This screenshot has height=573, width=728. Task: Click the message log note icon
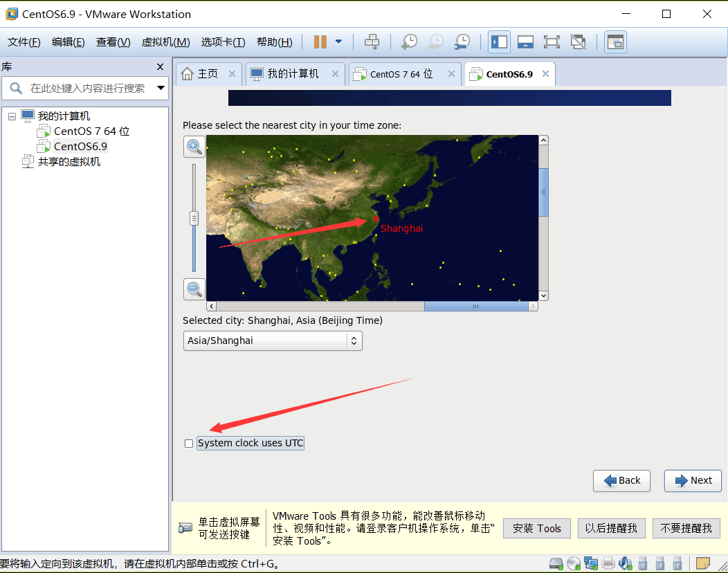click(x=703, y=564)
